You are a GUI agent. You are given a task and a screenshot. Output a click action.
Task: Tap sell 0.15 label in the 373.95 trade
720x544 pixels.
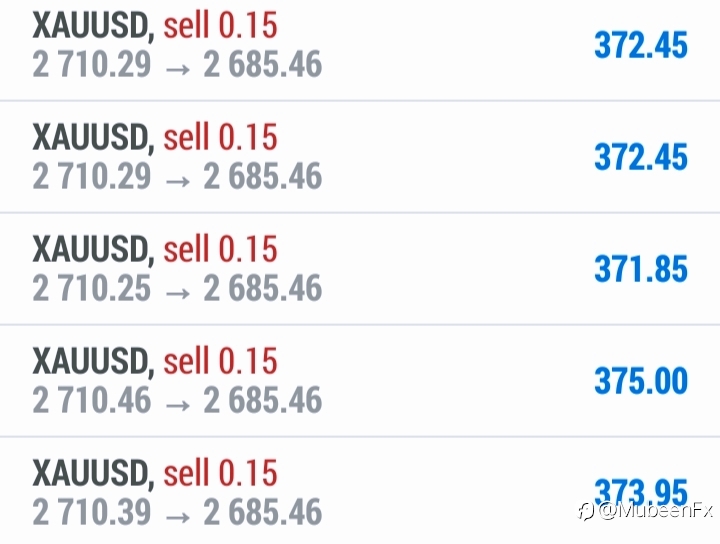click(x=220, y=472)
